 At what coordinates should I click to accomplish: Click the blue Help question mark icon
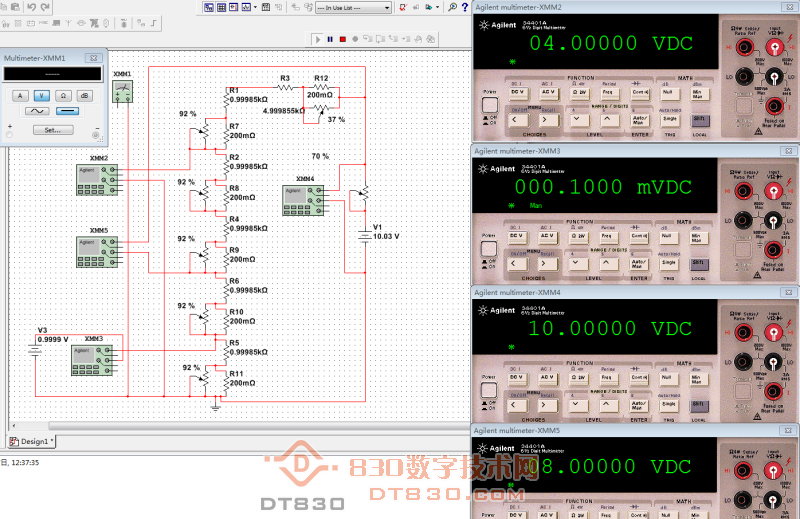[465, 7]
